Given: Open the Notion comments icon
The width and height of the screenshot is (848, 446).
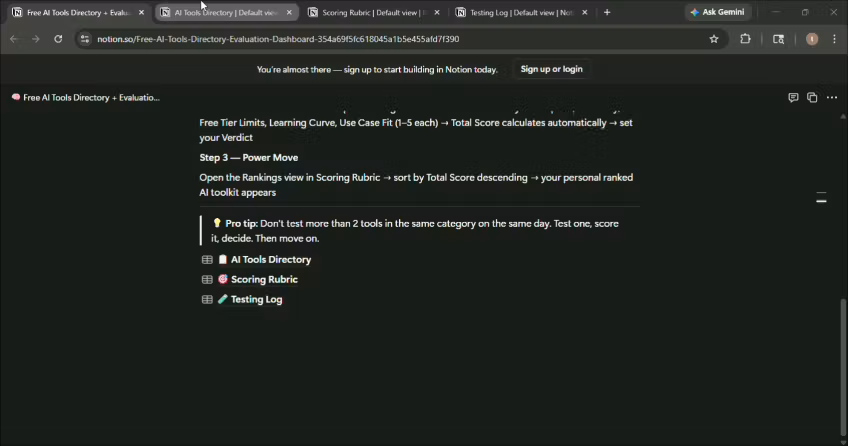Looking at the screenshot, I should (x=793, y=98).
